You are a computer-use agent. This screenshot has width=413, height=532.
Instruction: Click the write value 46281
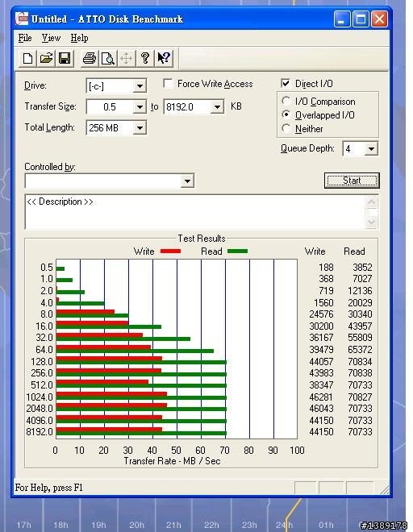pos(321,397)
